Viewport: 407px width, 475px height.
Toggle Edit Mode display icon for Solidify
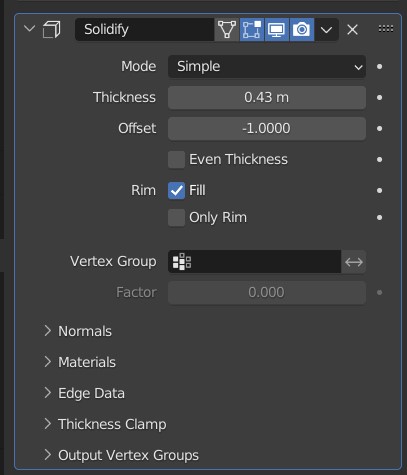point(252,30)
